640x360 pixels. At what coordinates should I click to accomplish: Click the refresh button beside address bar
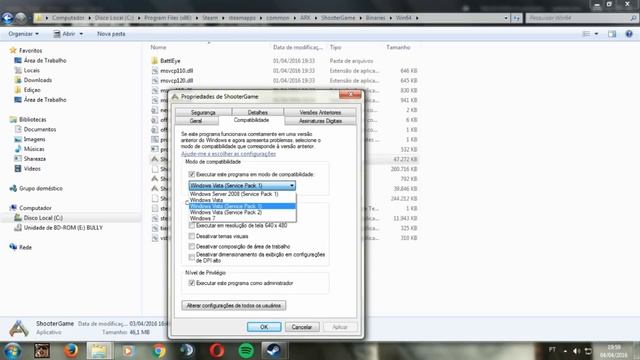516,18
